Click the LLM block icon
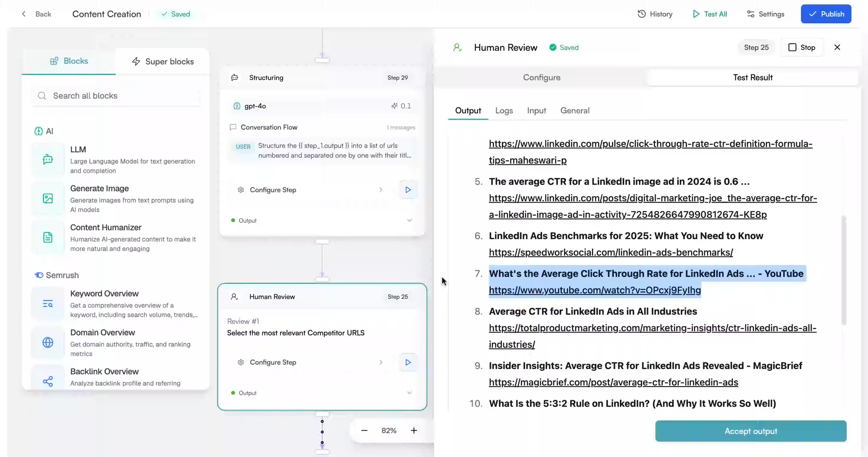Image resolution: width=868 pixels, height=457 pixels. [x=48, y=159]
